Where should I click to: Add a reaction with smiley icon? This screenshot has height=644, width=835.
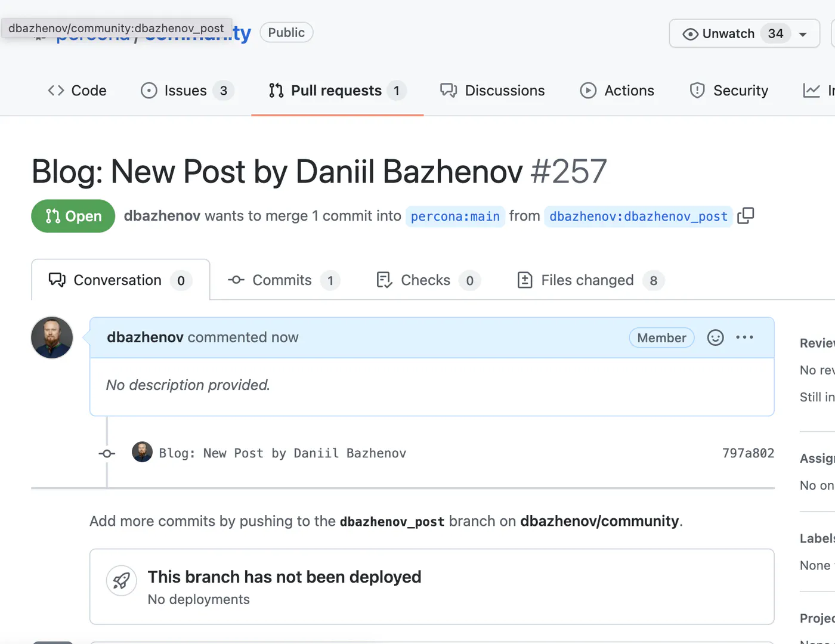[x=715, y=338]
